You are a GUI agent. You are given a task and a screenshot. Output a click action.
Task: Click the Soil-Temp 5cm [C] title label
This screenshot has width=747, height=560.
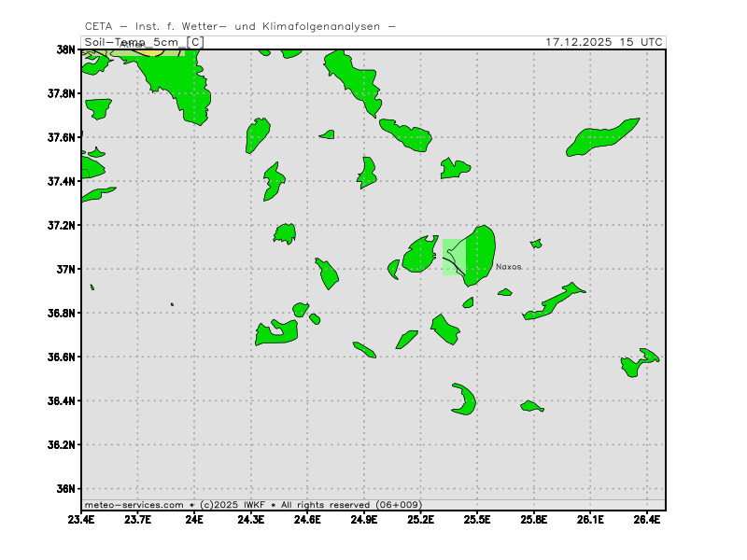[143, 42]
